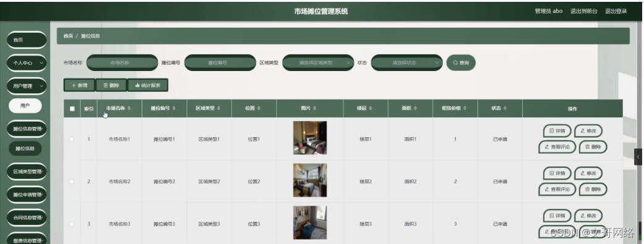Check the checkbox for row 3
The image size is (644, 244).
(x=72, y=224)
